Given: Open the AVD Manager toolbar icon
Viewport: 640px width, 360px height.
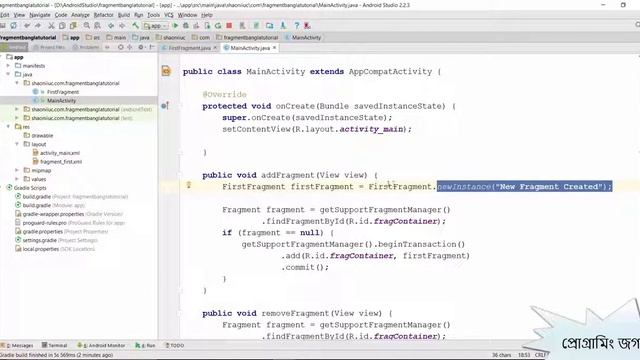Looking at the screenshot, I should coord(242,25).
